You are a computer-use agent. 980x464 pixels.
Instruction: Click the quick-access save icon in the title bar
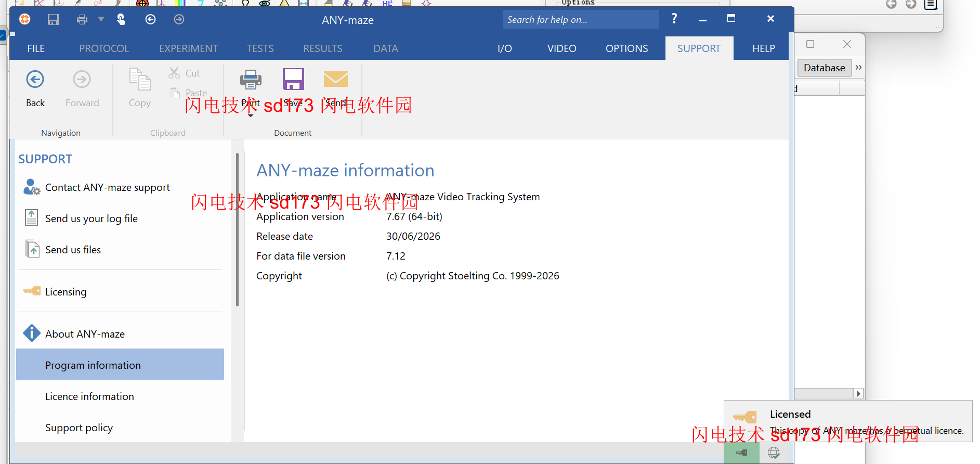click(53, 20)
